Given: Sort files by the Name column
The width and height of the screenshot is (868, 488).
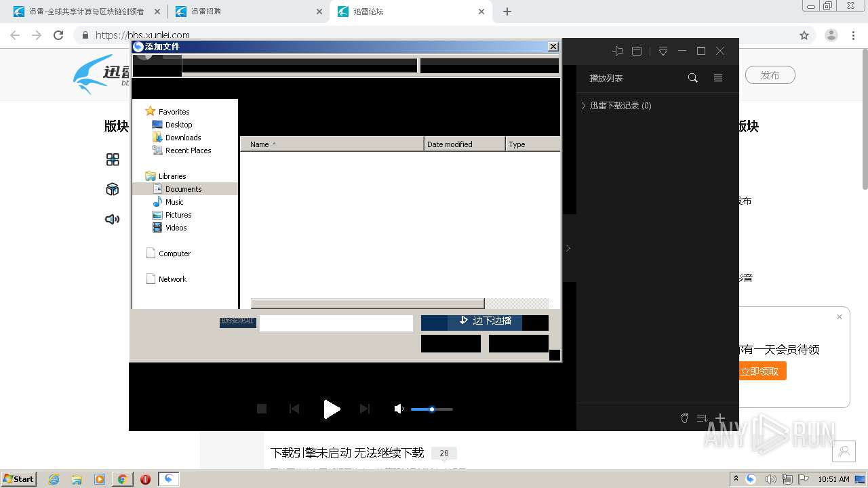Looking at the screenshot, I should (x=332, y=144).
